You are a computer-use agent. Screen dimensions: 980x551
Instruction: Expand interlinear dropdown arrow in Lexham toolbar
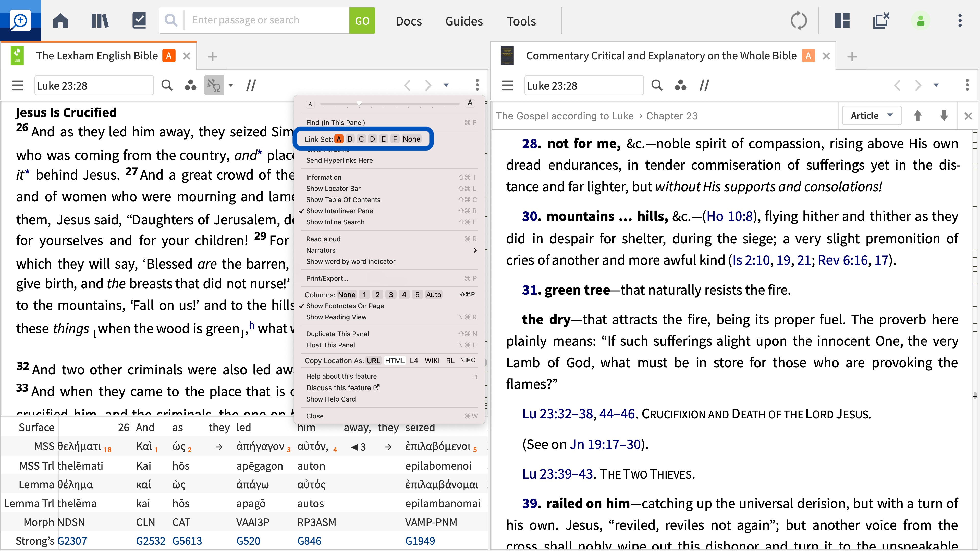coord(230,85)
